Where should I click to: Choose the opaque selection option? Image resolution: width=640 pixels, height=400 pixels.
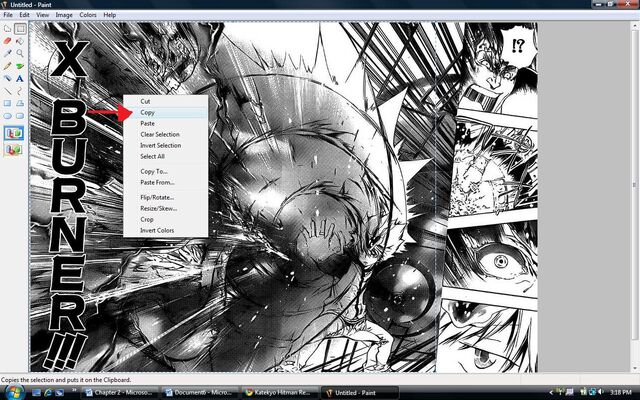pyautogui.click(x=14, y=133)
